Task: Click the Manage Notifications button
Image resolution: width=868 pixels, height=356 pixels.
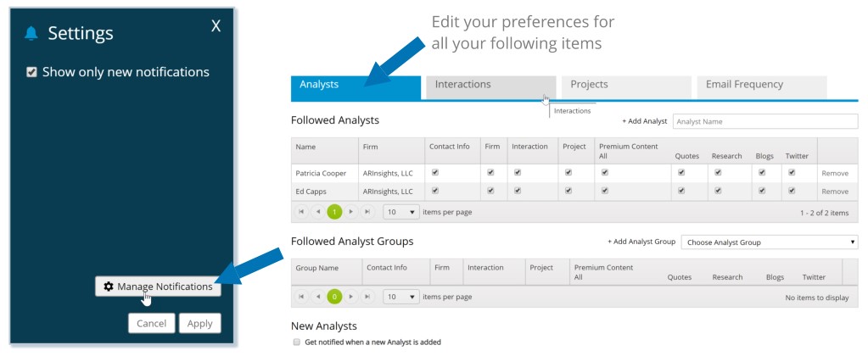Action: [x=159, y=286]
